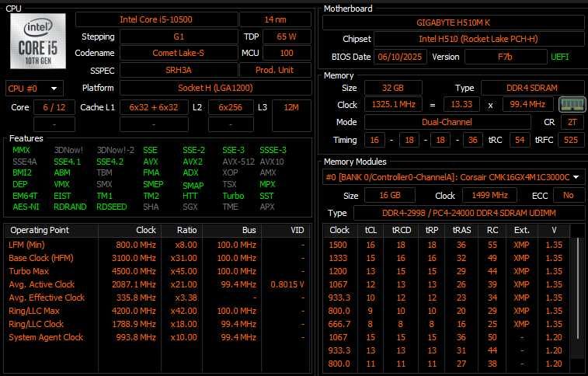Image resolution: width=588 pixels, height=376 pixels.
Task: Click the Memory Size value 32 GB
Action: click(393, 88)
